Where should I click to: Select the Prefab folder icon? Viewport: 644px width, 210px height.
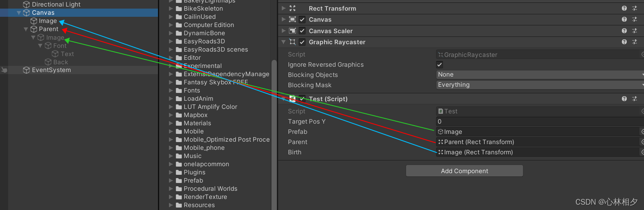coord(179,181)
